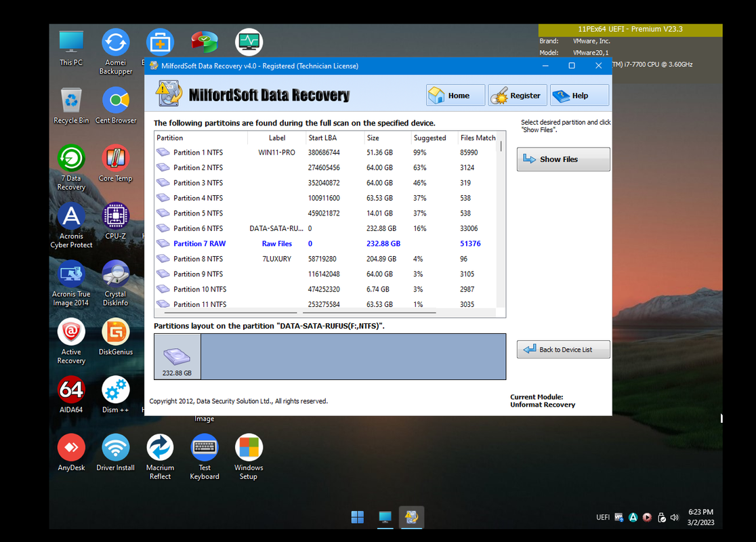The image size is (756, 542).
Task: Open Acronis True Image 2014 icon
Action: [71, 284]
